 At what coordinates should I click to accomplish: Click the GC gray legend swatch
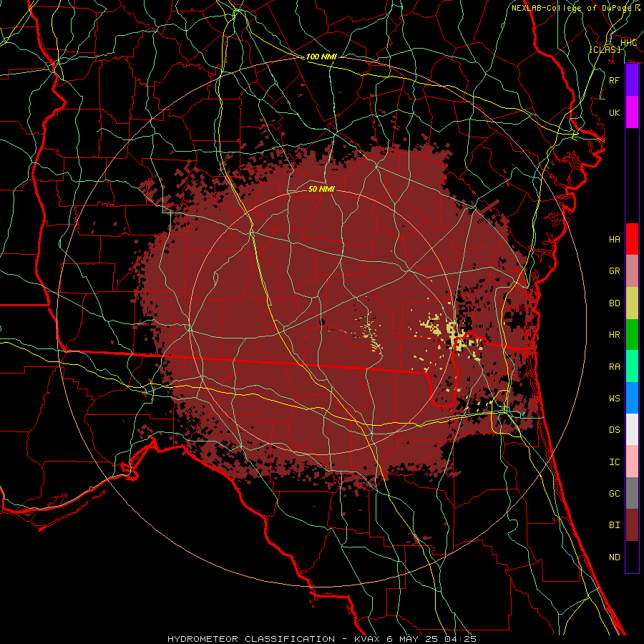tap(632, 493)
